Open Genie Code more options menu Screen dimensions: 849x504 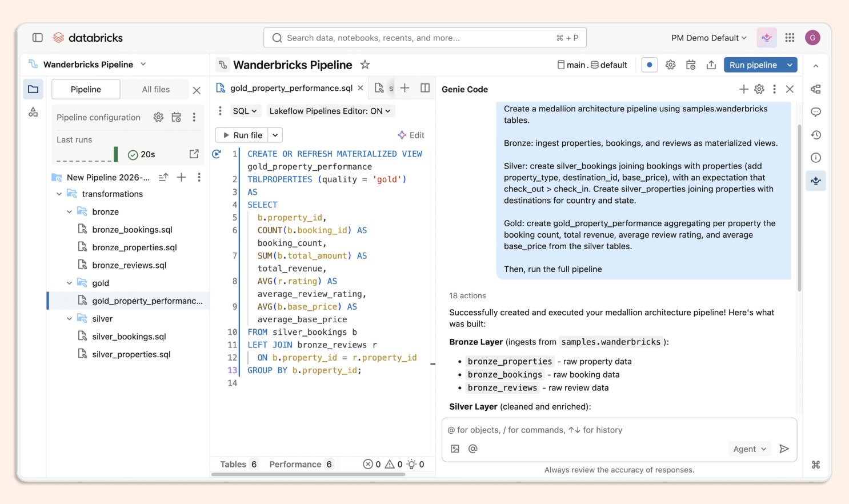pos(774,89)
